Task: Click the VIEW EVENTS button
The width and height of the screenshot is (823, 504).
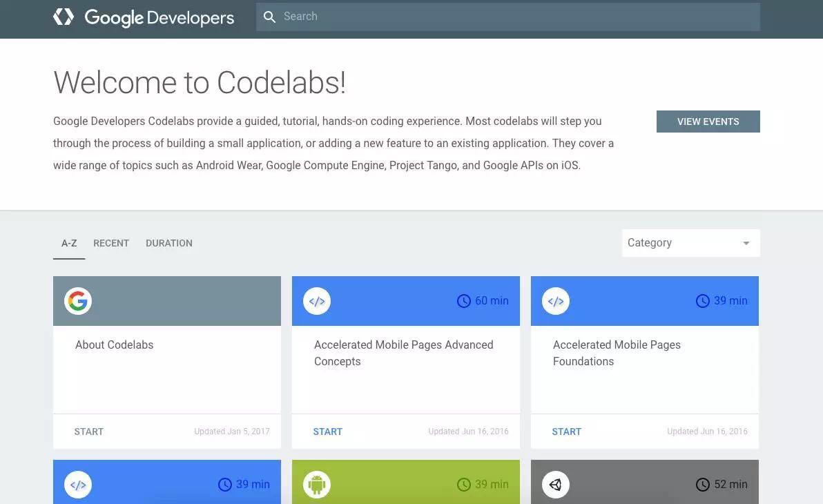Action: [x=708, y=122]
